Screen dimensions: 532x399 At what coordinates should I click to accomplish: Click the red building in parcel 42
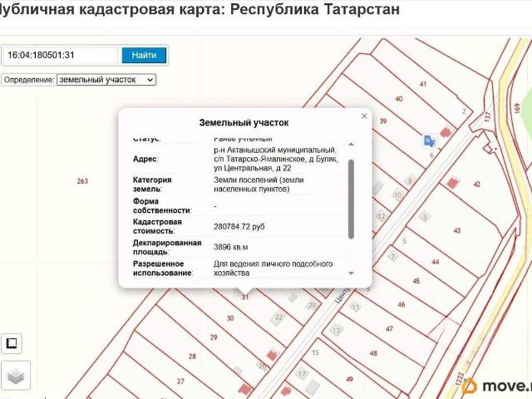[x=452, y=183]
